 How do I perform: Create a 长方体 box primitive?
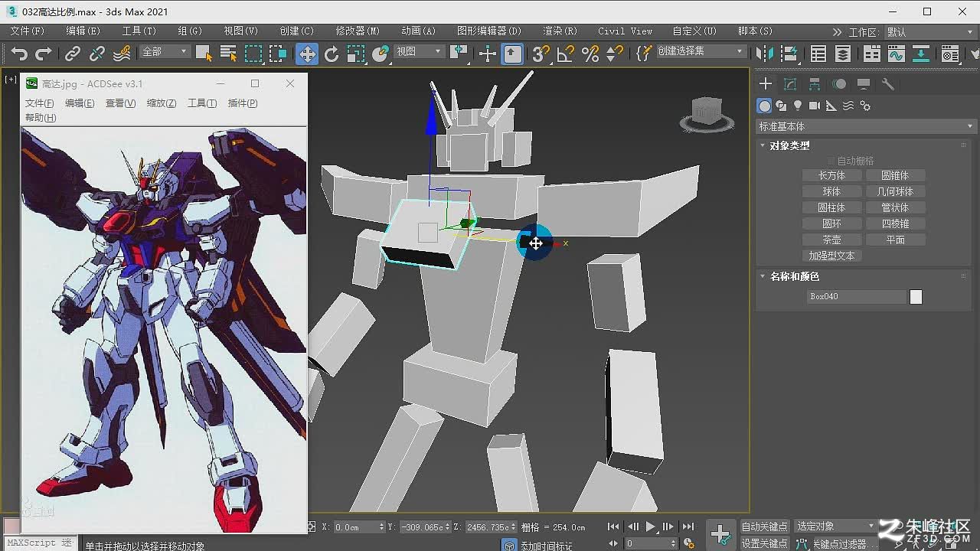[831, 175]
